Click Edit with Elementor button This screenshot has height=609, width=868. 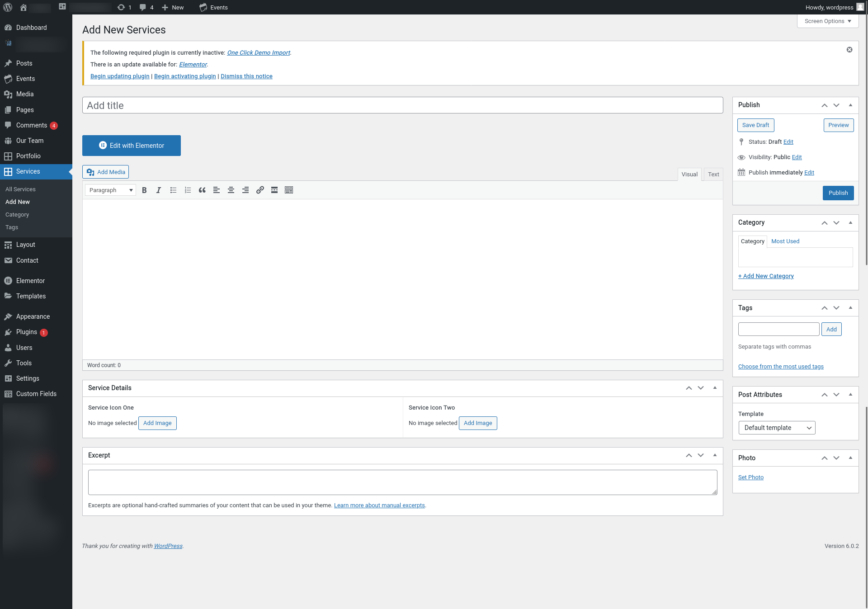pos(132,146)
